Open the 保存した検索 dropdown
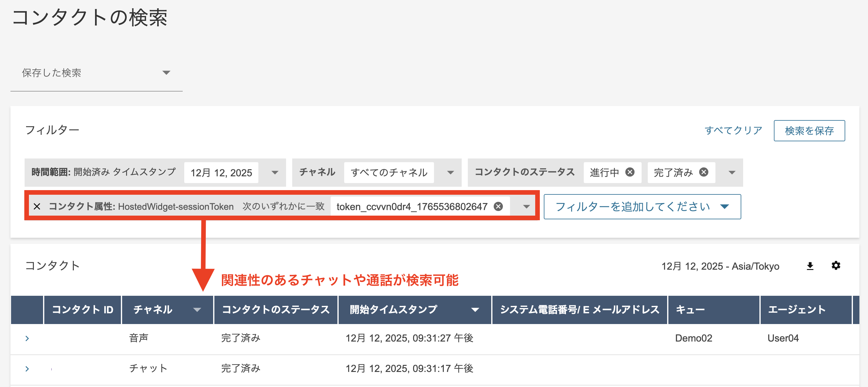 click(x=96, y=73)
